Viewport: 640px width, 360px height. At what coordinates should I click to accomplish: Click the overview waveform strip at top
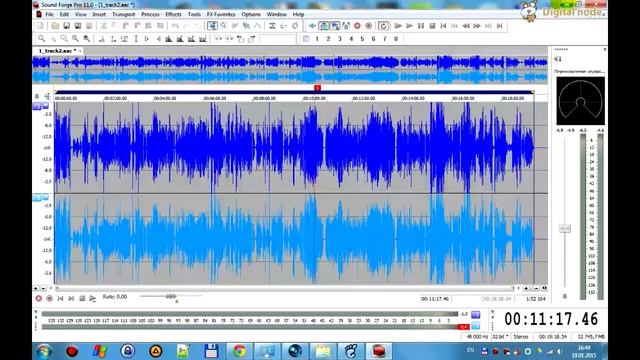pos(290,70)
